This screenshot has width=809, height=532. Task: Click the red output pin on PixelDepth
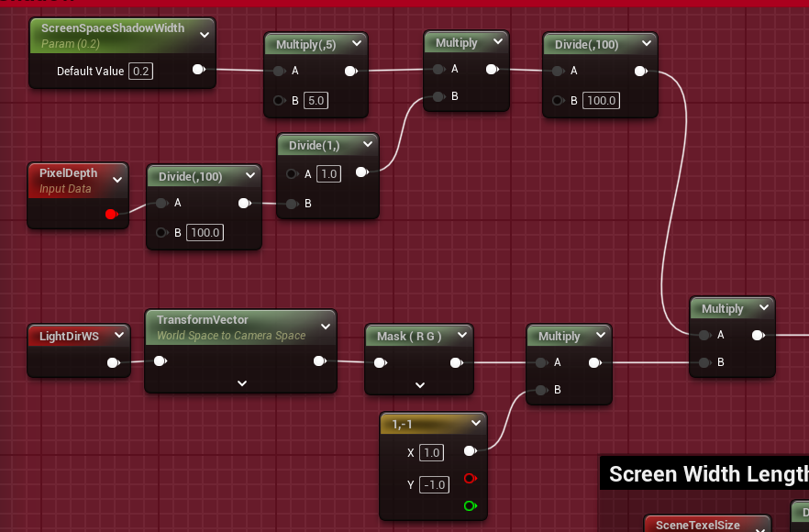coord(111,215)
